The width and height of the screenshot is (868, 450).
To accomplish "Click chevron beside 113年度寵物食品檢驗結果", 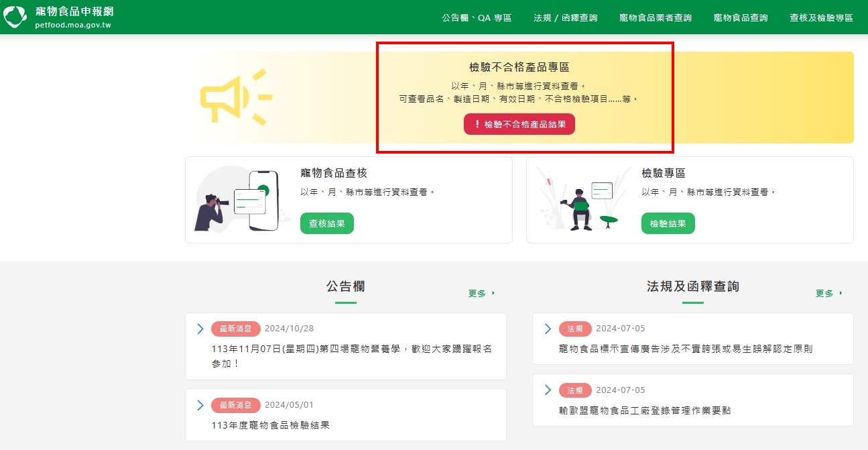I will (x=200, y=405).
